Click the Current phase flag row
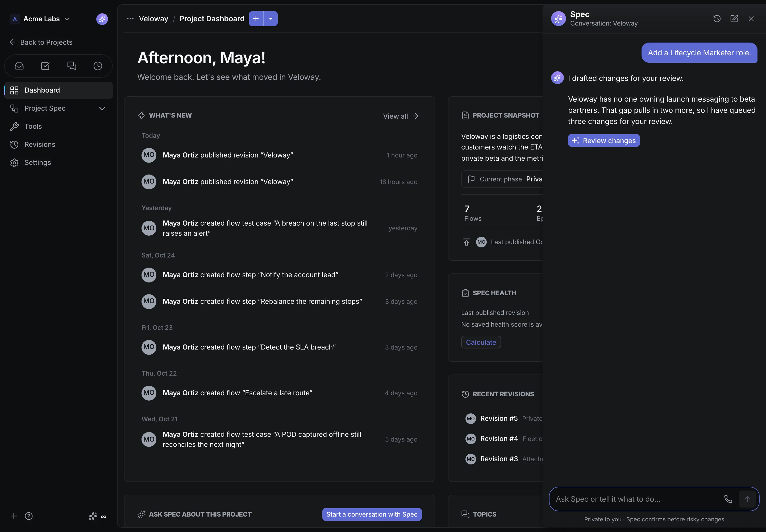766x532 pixels. click(502, 179)
